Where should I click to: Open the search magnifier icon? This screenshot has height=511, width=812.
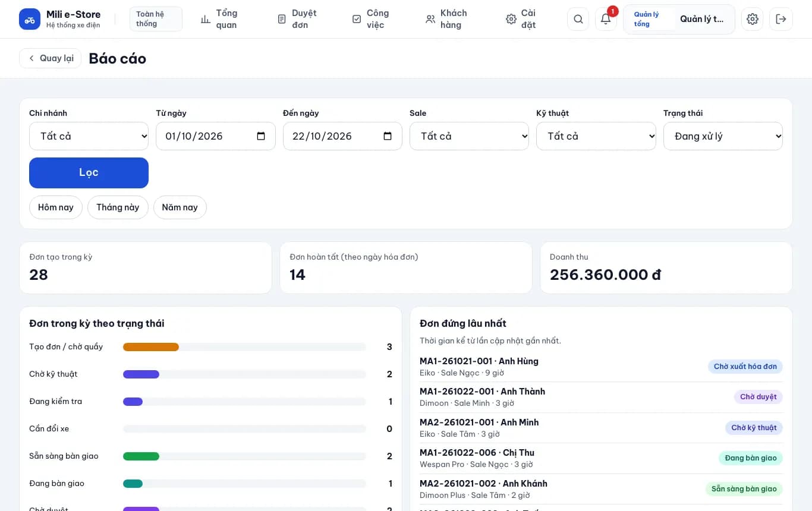(578, 19)
